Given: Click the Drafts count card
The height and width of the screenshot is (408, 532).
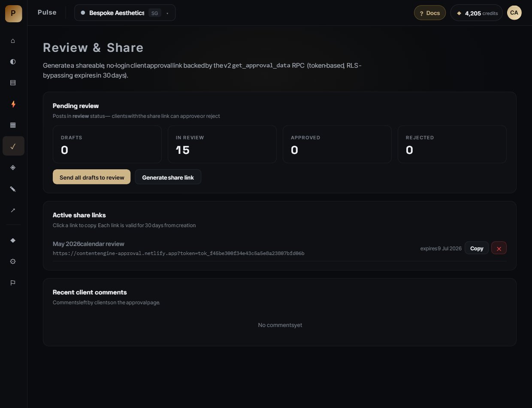Looking at the screenshot, I should (107, 144).
